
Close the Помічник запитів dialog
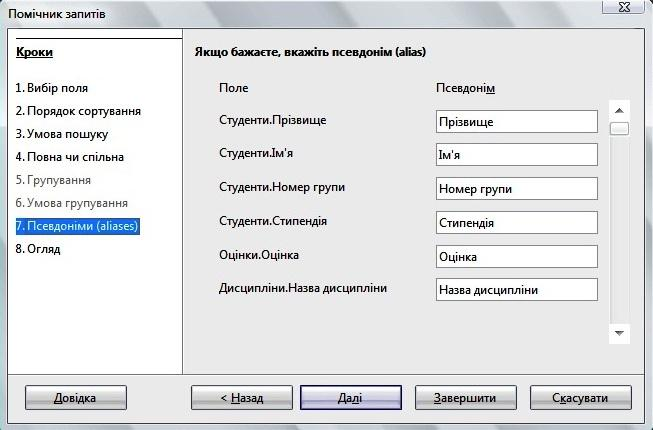click(x=623, y=7)
